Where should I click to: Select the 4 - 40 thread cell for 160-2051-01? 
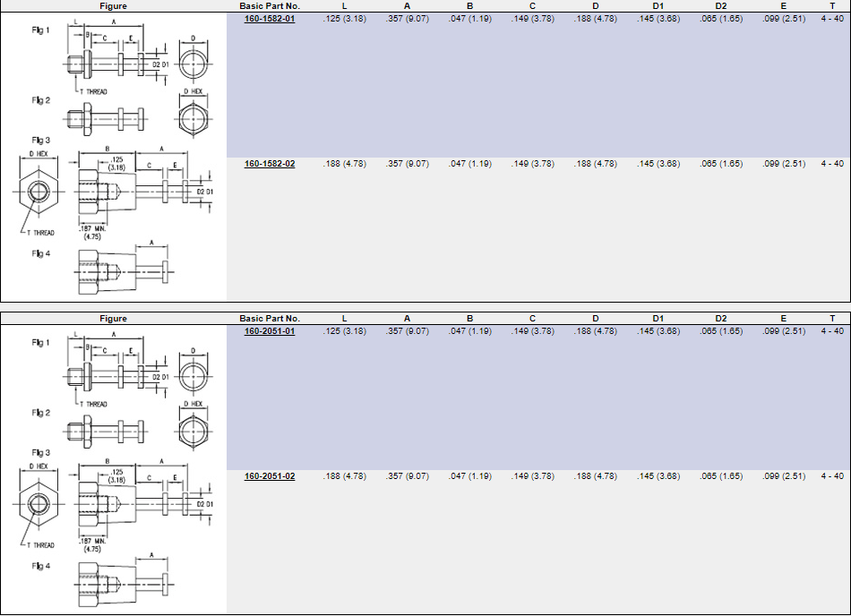pyautogui.click(x=831, y=331)
